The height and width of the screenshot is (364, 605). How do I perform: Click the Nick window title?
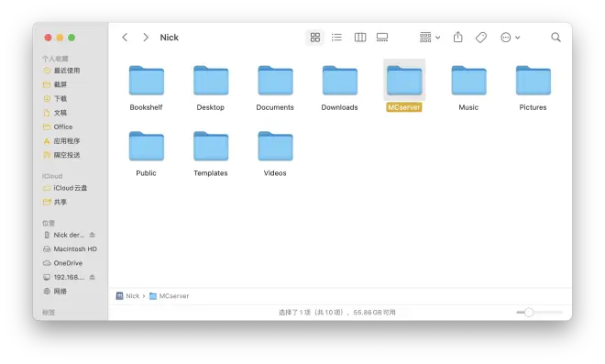tap(170, 38)
